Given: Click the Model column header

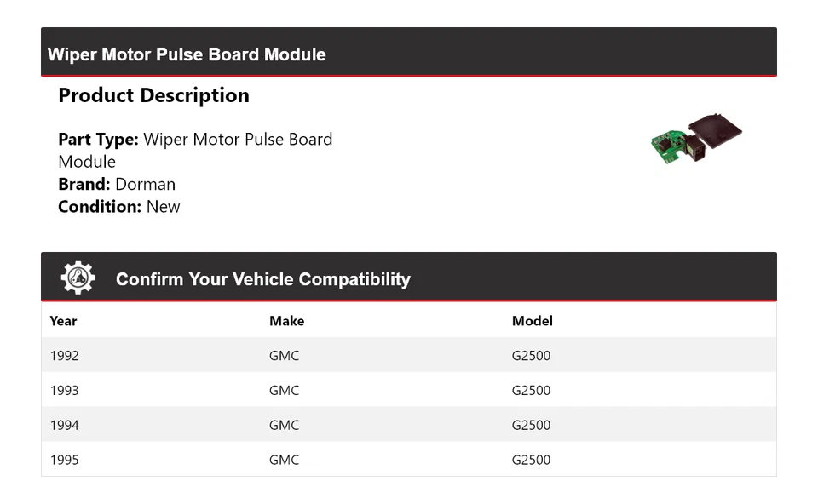Looking at the screenshot, I should [532, 321].
